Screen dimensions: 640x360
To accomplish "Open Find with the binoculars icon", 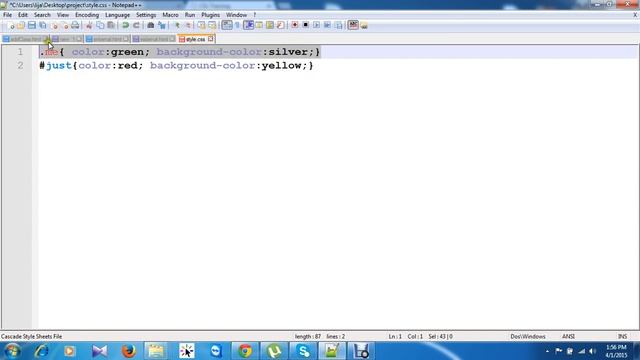I will 151,25.
